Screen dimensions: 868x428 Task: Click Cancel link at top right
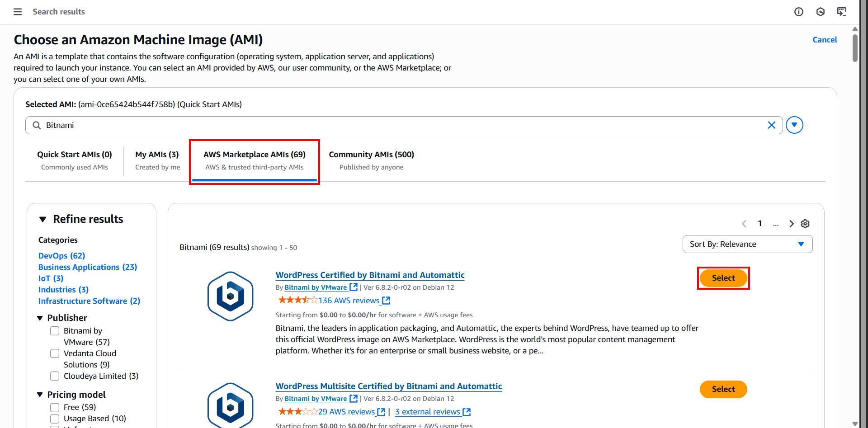point(825,40)
